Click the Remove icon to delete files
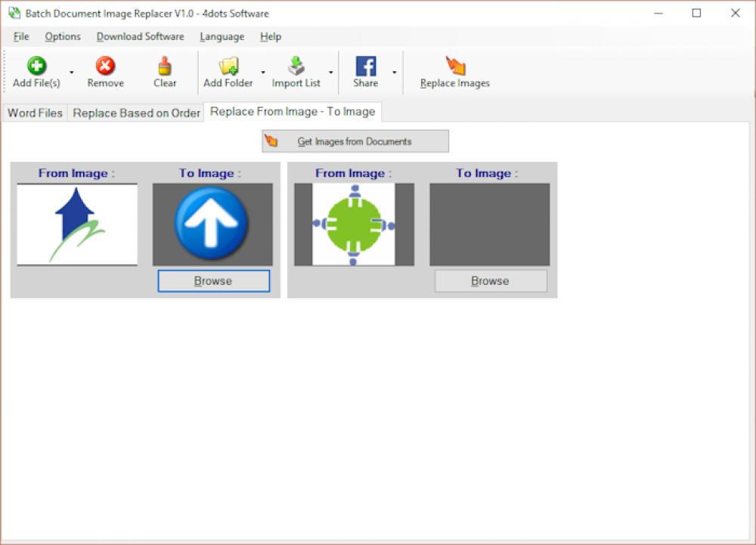 (105, 67)
